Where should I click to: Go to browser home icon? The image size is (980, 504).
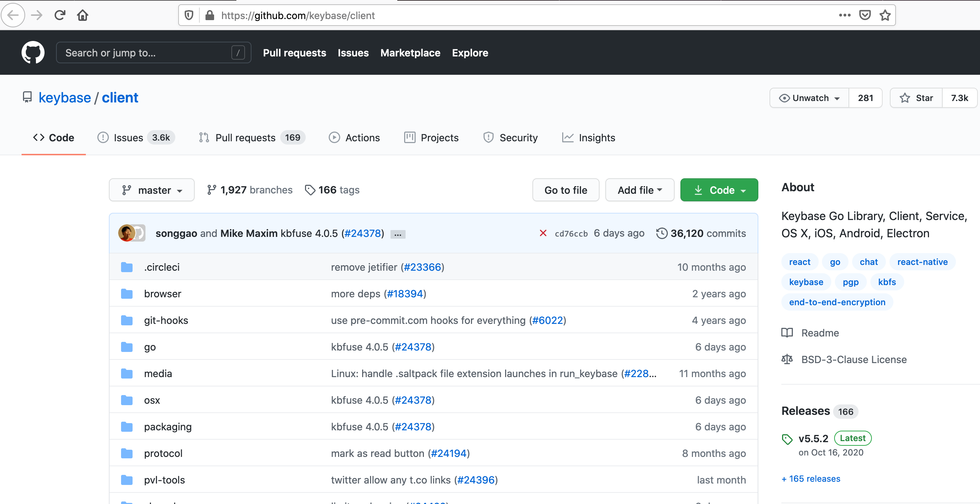pos(83,15)
